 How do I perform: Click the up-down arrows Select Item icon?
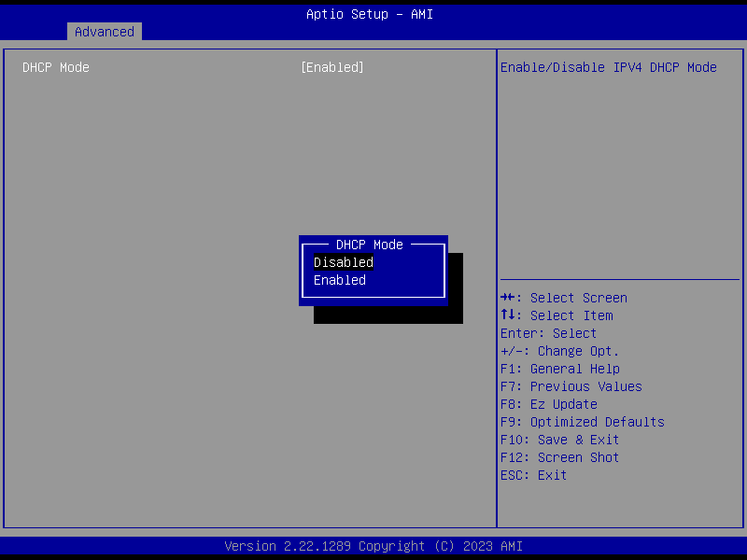[x=507, y=315]
